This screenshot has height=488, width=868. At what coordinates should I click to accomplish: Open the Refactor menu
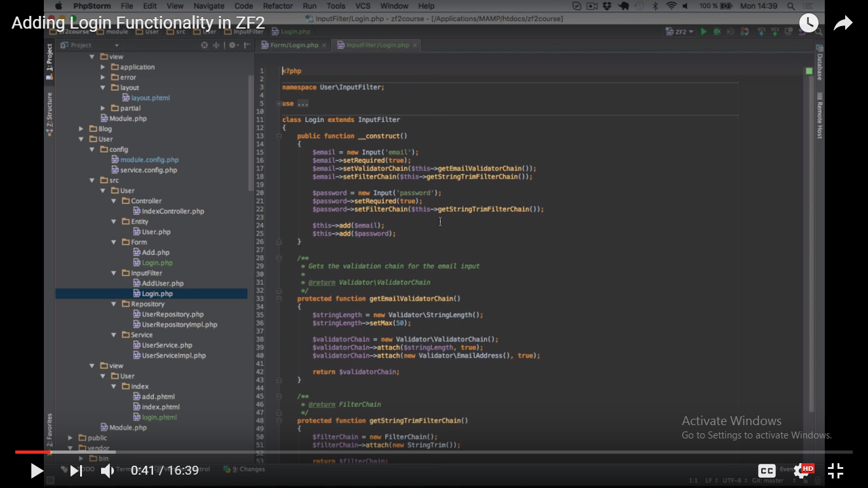point(278,6)
